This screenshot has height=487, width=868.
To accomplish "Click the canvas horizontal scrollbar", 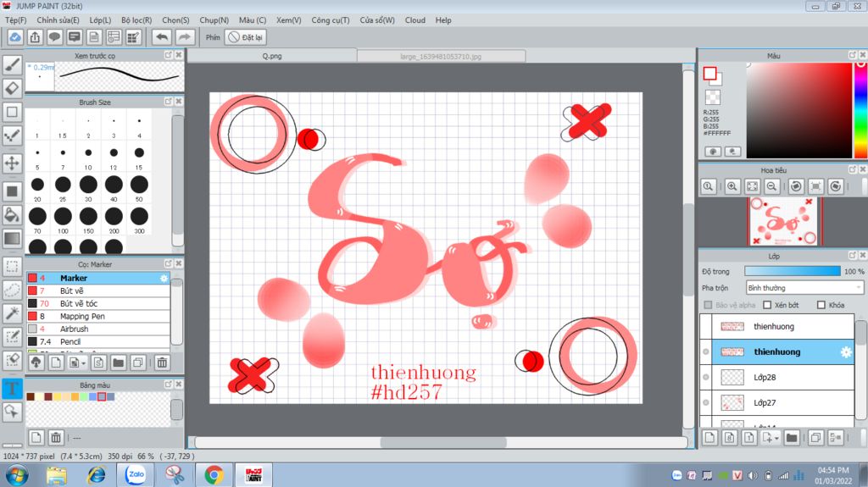I will click(x=442, y=442).
